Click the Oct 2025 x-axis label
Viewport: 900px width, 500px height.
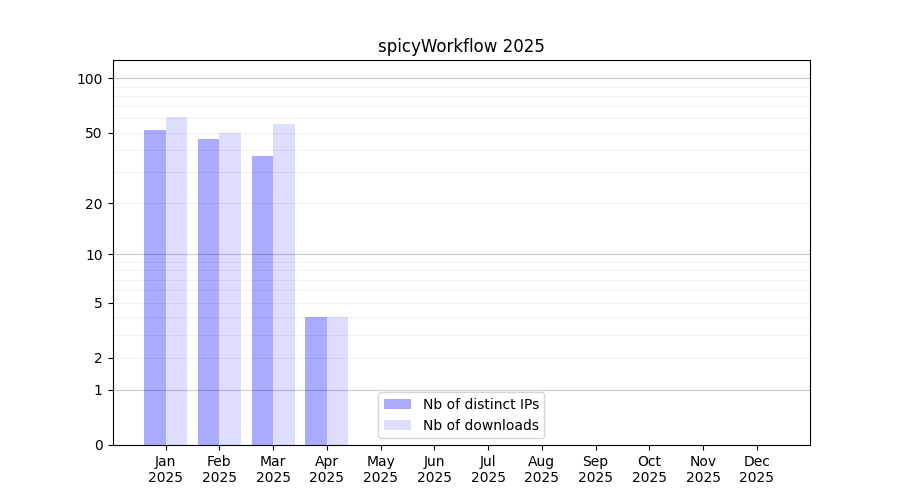(x=649, y=469)
